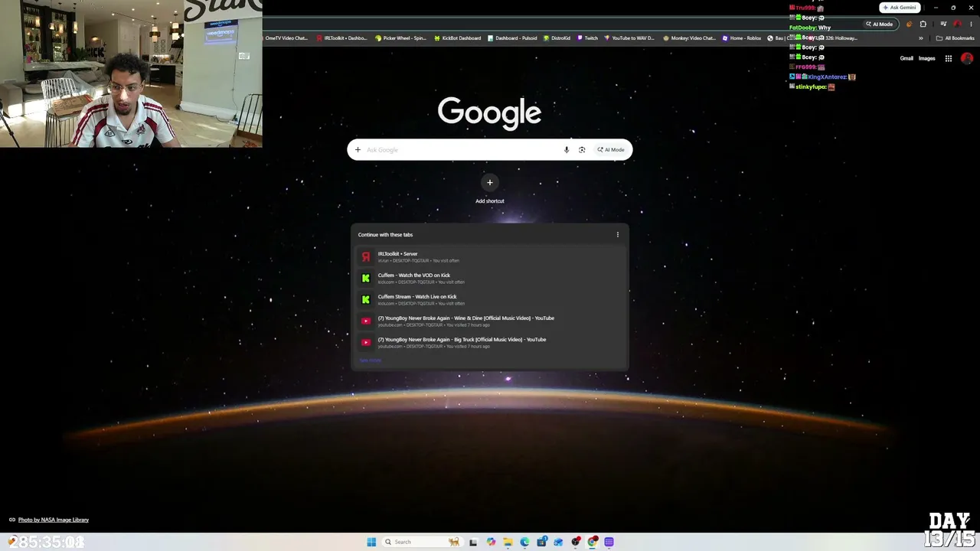
Task: Open Task View on the taskbar
Action: (473, 542)
